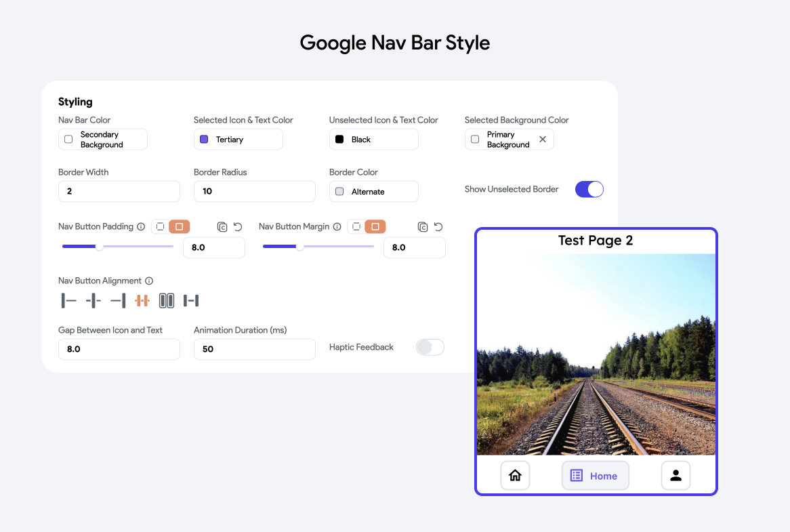Select align center nav button alignment icon
This screenshot has width=790, height=532.
(x=93, y=301)
